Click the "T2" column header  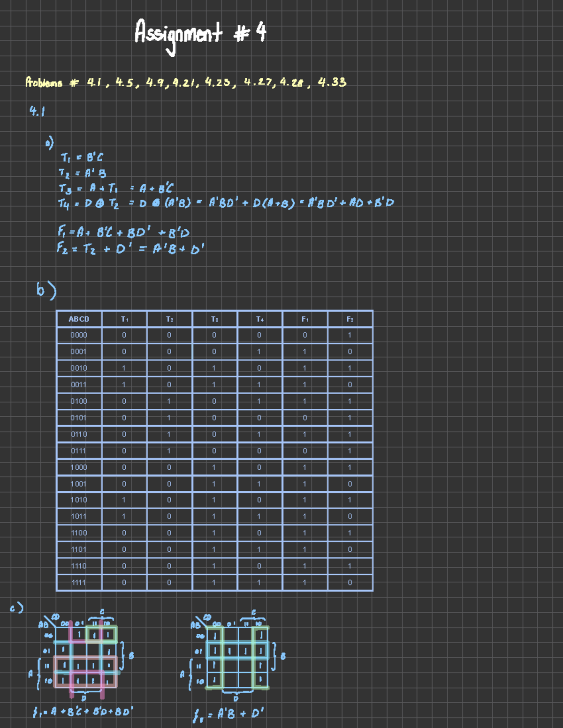pyautogui.click(x=169, y=319)
